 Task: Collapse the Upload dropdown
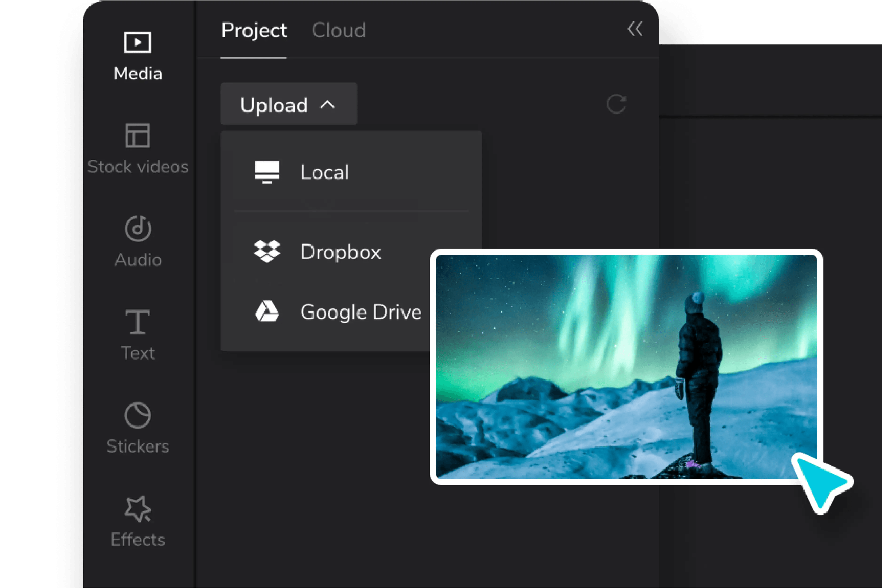pyautogui.click(x=289, y=104)
